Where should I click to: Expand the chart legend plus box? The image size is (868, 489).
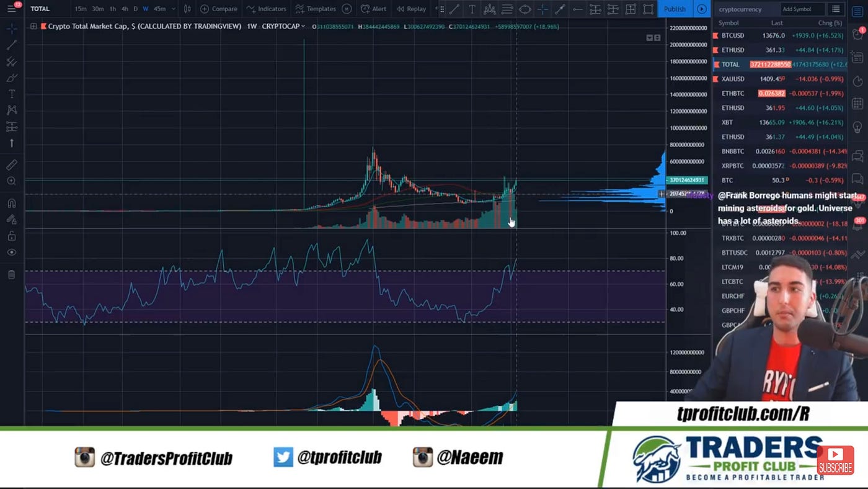pyautogui.click(x=33, y=26)
